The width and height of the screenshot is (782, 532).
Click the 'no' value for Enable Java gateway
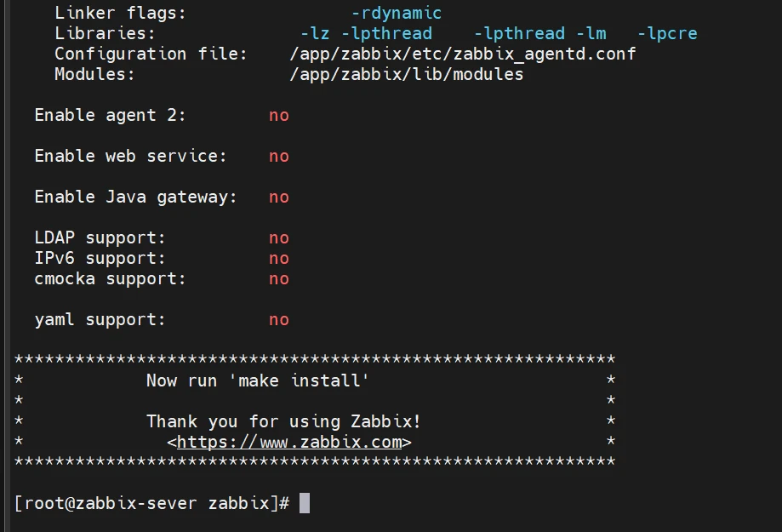click(x=279, y=197)
